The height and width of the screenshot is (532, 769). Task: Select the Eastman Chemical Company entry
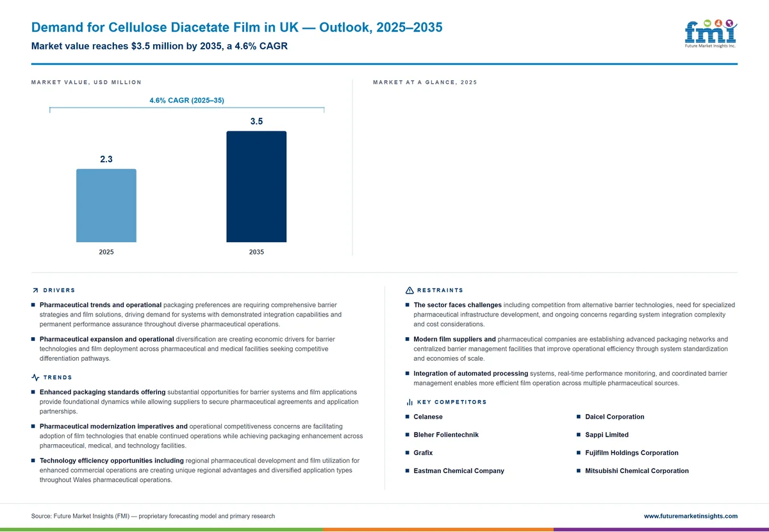(459, 470)
